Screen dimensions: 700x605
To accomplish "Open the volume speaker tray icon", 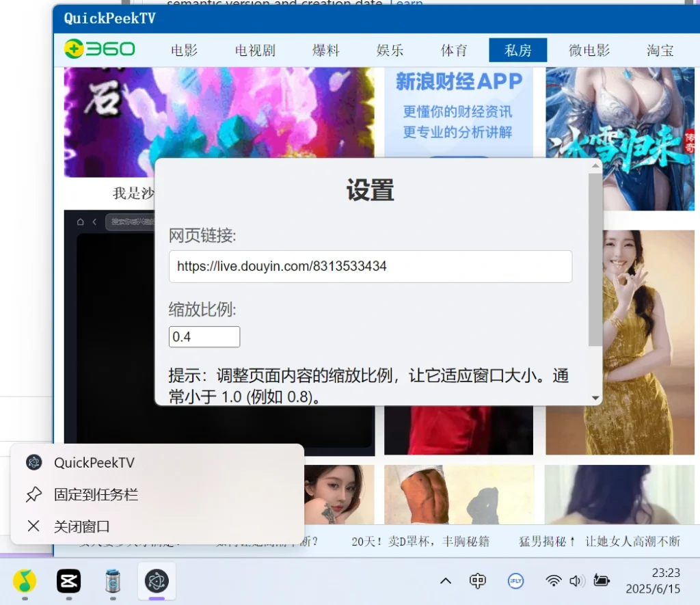I will [577, 581].
